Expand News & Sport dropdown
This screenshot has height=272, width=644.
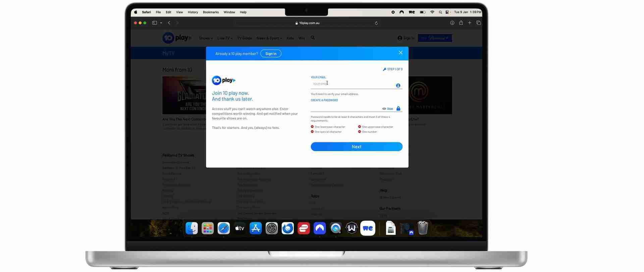pyautogui.click(x=269, y=38)
